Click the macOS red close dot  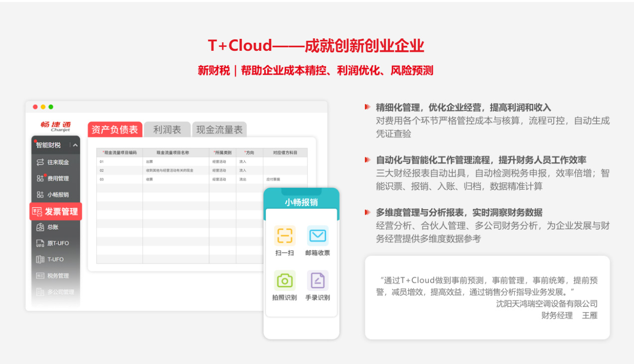35,107
